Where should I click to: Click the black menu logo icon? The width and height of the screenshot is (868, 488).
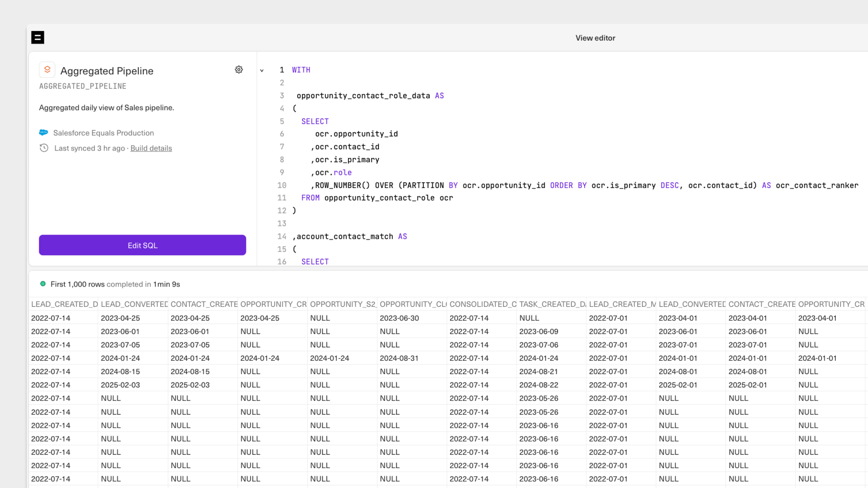38,37
